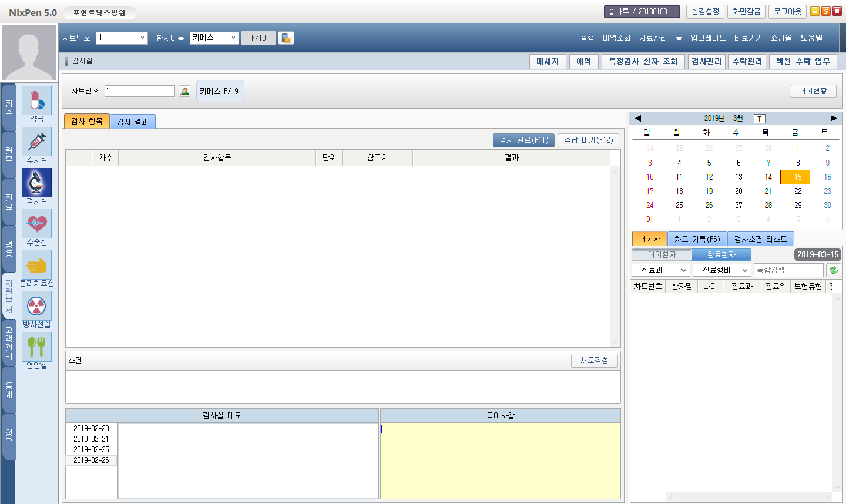Toggle to 완료환자 patient list
The width and height of the screenshot is (846, 504).
click(x=721, y=255)
